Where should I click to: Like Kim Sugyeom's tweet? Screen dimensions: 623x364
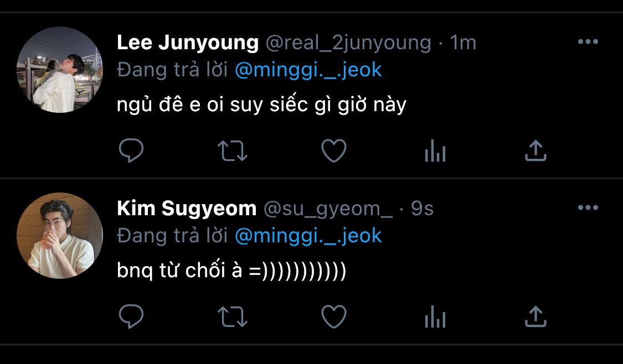pyautogui.click(x=334, y=317)
